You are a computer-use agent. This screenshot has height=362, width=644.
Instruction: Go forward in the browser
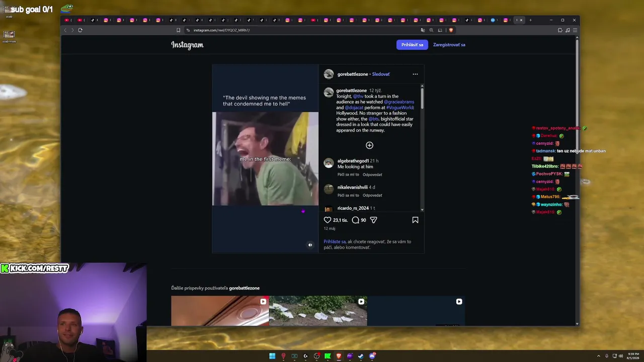(x=72, y=30)
